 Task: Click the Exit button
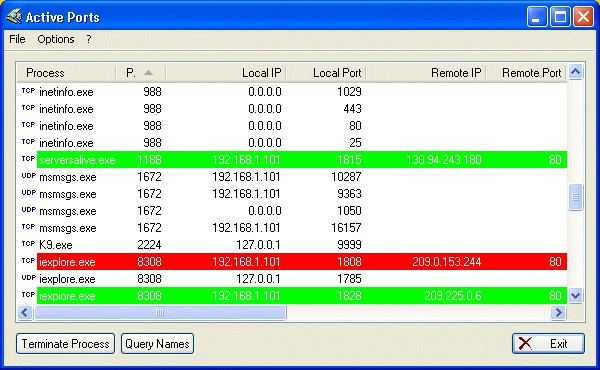[x=548, y=344]
